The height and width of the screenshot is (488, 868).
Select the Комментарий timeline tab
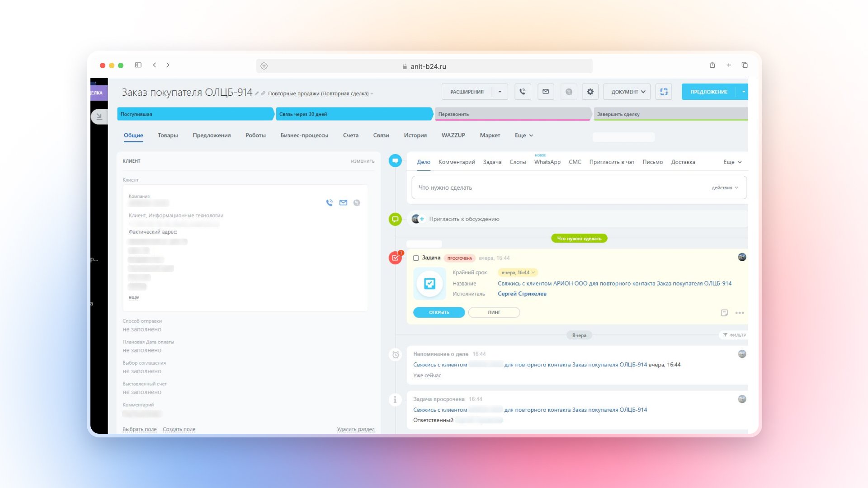457,162
